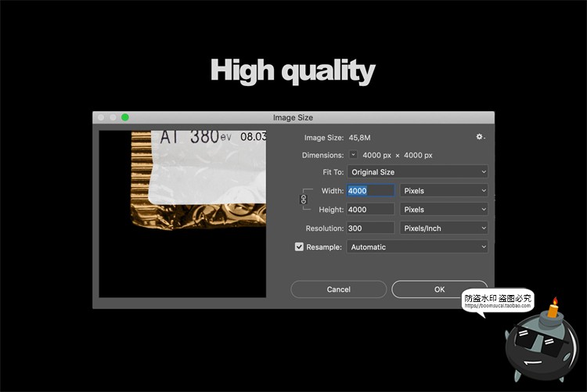The height and width of the screenshot is (392, 587).
Task: Uncheck the Resample checkbox
Action: click(299, 247)
